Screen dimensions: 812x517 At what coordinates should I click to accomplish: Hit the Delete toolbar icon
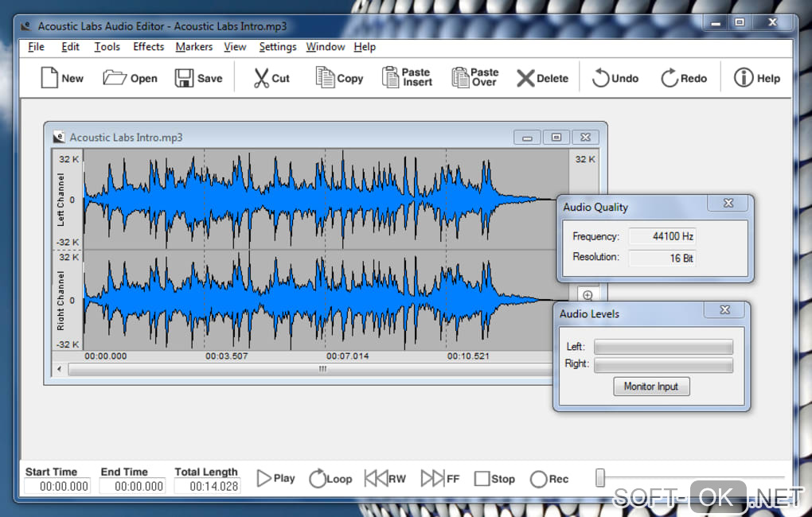(525, 78)
